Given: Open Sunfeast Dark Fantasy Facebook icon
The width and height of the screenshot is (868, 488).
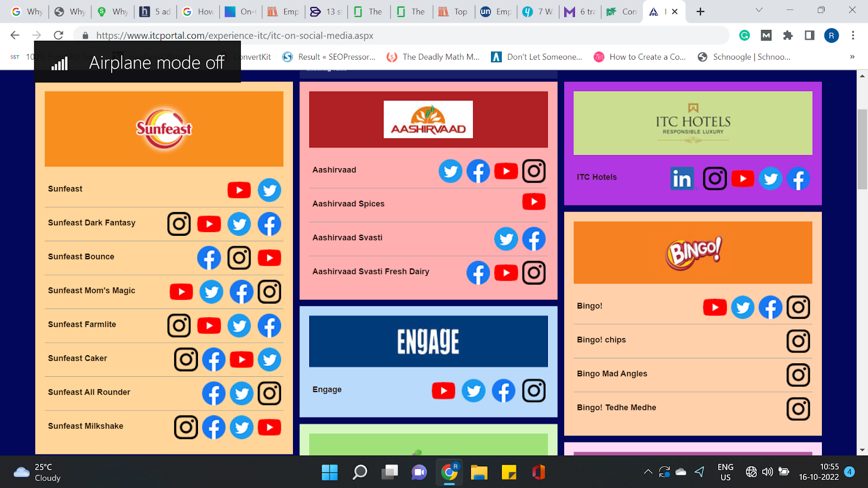Looking at the screenshot, I should click(269, 224).
